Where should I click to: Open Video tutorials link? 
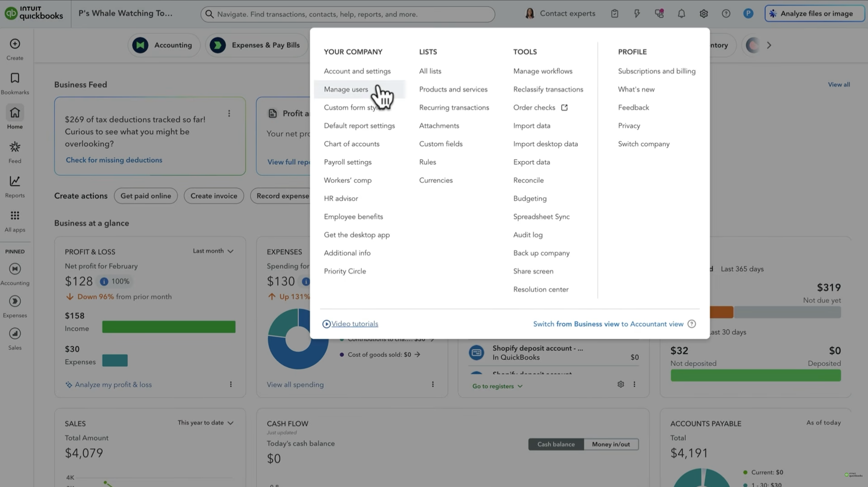pos(350,324)
